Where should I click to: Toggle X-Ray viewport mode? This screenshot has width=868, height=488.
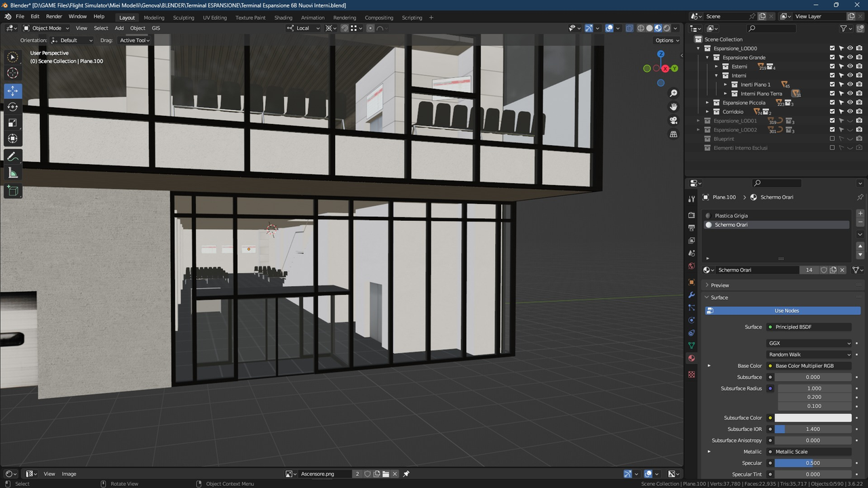pyautogui.click(x=629, y=28)
